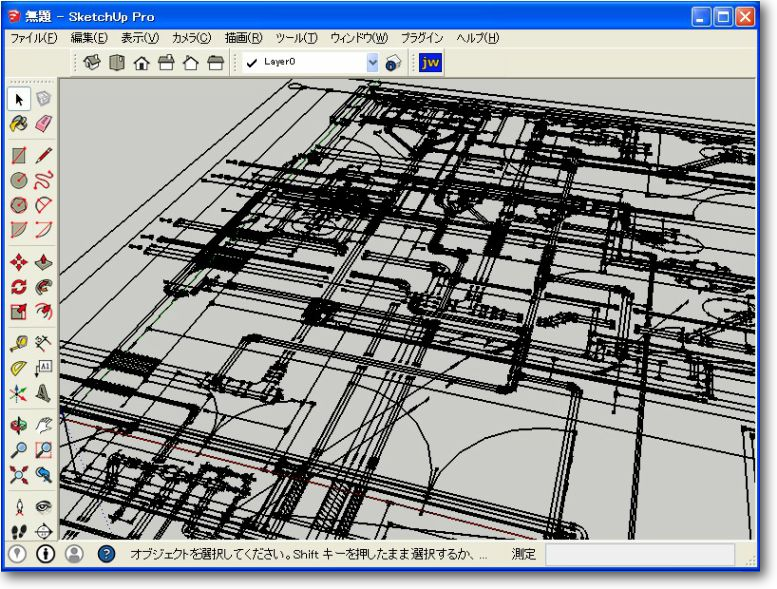Click the Zoom Extents tool
The image size is (777, 589).
pyautogui.click(x=19, y=475)
